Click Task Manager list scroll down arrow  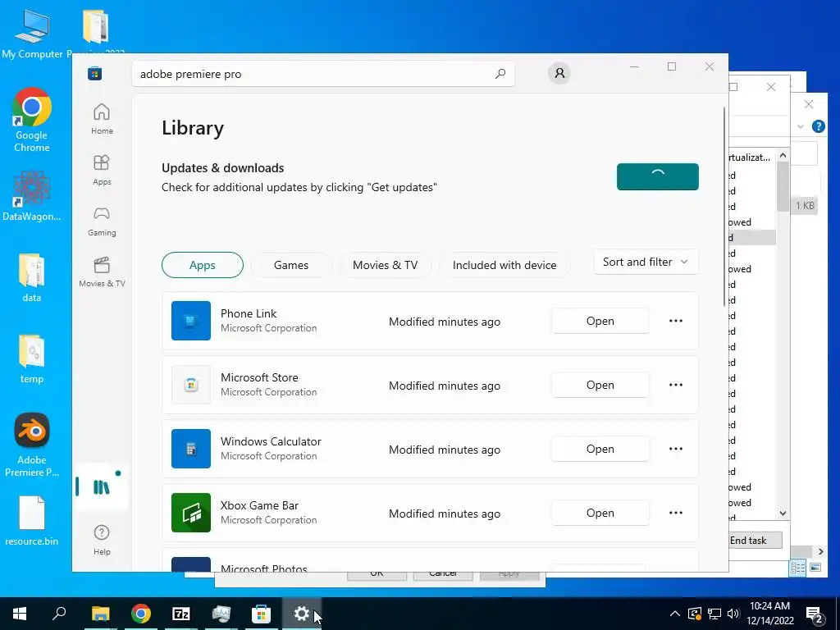(x=783, y=514)
